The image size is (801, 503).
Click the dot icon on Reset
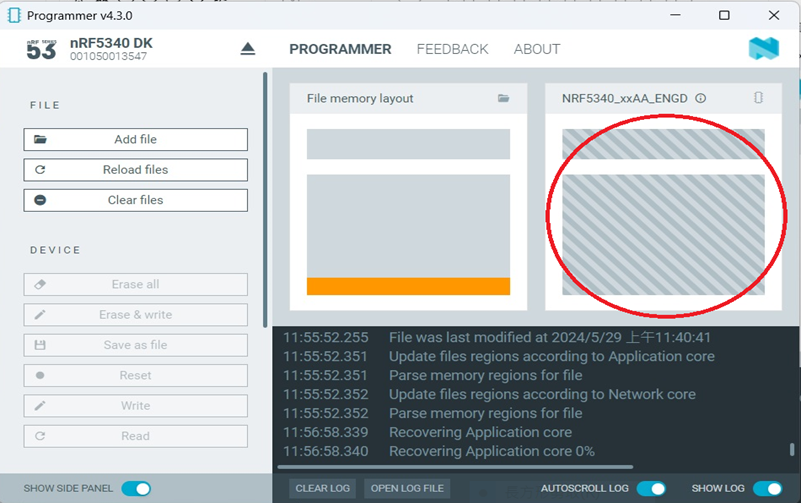[40, 375]
